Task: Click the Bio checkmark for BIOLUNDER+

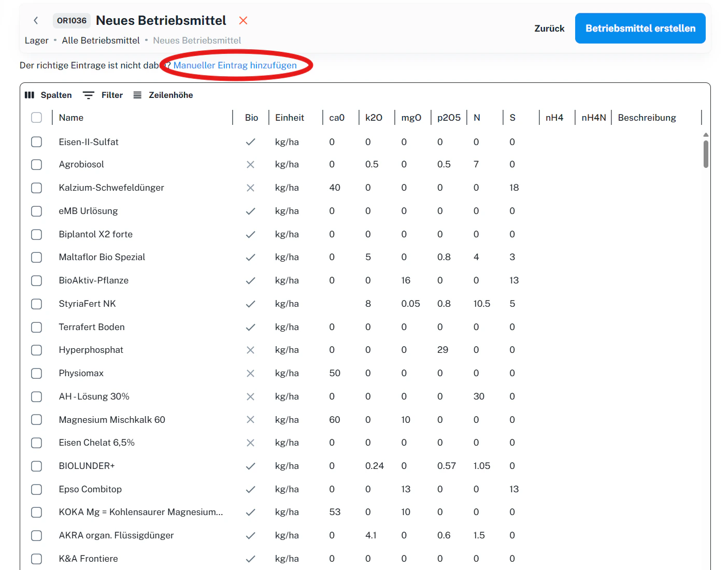Action: click(250, 466)
